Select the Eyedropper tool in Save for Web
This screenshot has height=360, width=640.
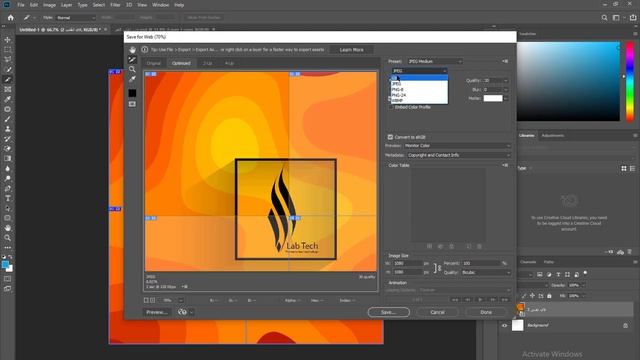[132, 79]
